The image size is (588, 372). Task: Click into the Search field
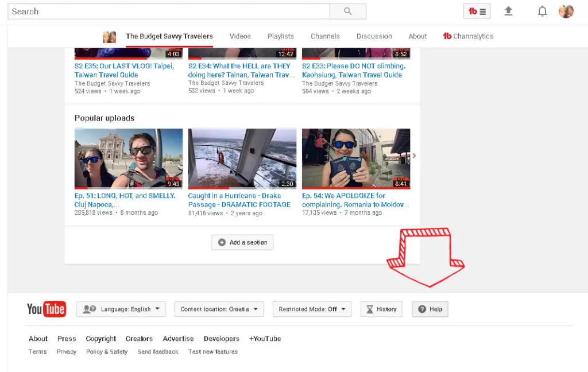(169, 11)
